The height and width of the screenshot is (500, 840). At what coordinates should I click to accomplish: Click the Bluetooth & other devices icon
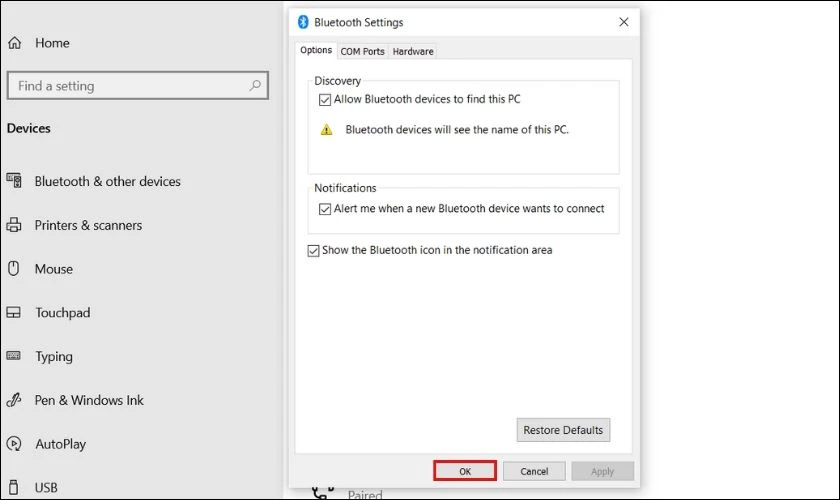click(14, 181)
